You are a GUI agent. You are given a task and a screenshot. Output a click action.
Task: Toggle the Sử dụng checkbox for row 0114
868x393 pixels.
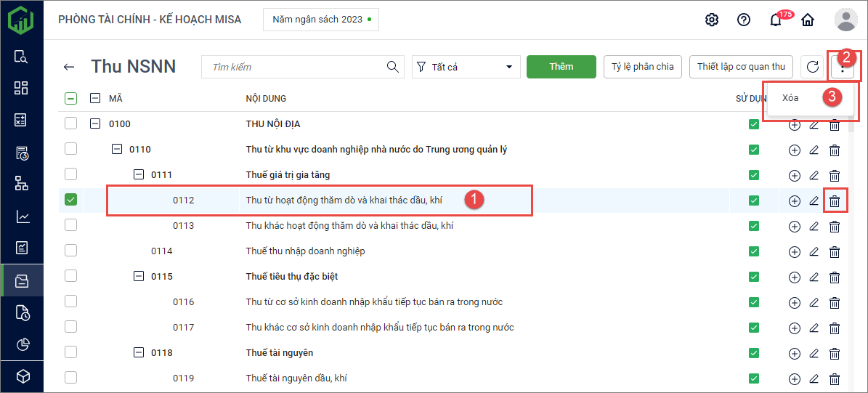[754, 251]
